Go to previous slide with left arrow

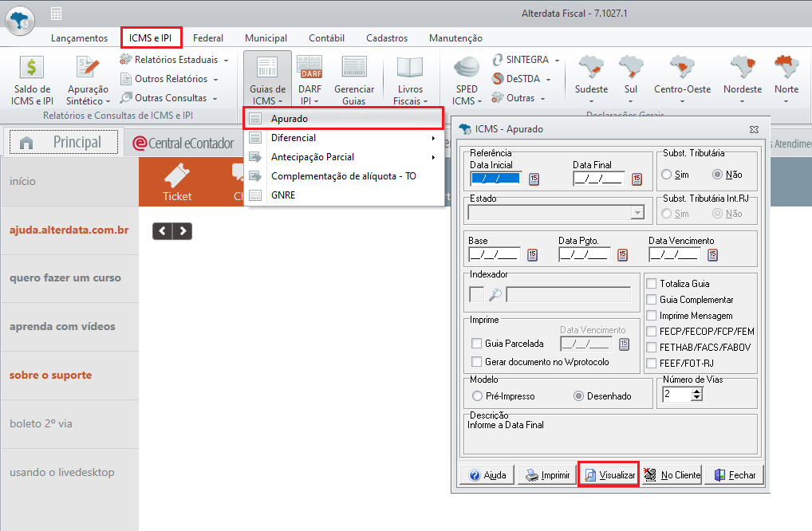[x=163, y=231]
